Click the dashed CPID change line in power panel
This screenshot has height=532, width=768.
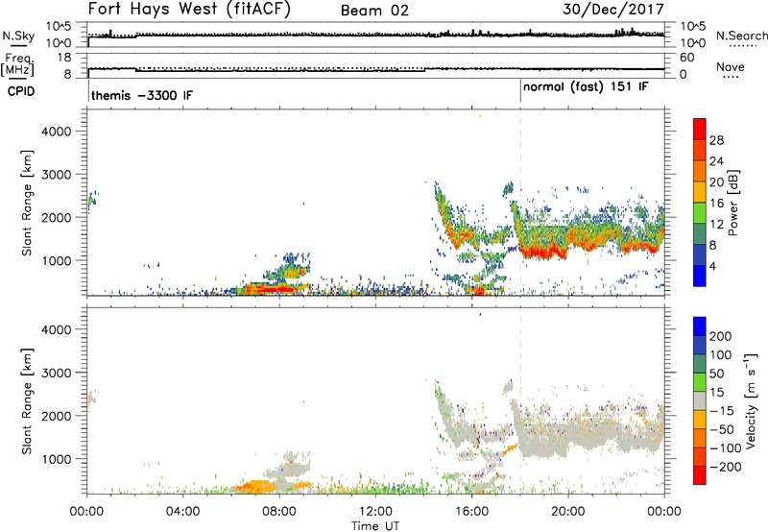pyautogui.click(x=520, y=203)
